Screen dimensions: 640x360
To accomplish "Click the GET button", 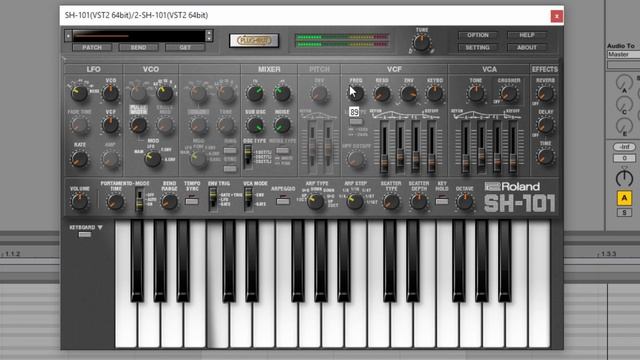I will 185,48.
